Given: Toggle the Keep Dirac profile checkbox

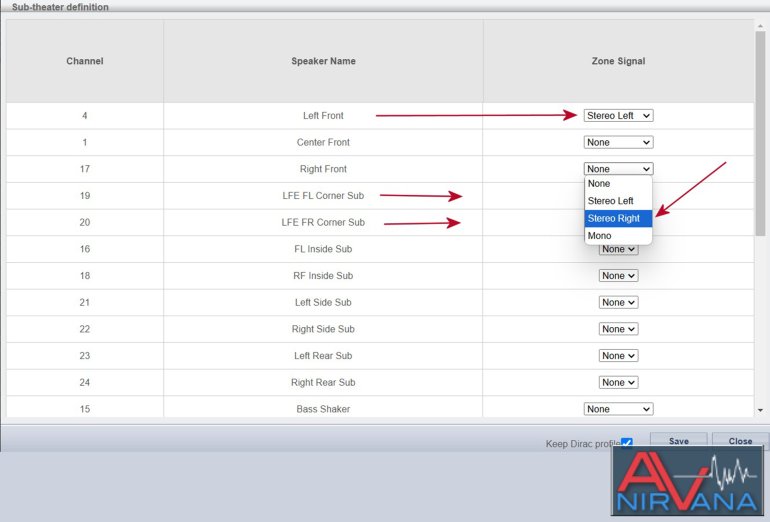Looking at the screenshot, I should [x=627, y=443].
